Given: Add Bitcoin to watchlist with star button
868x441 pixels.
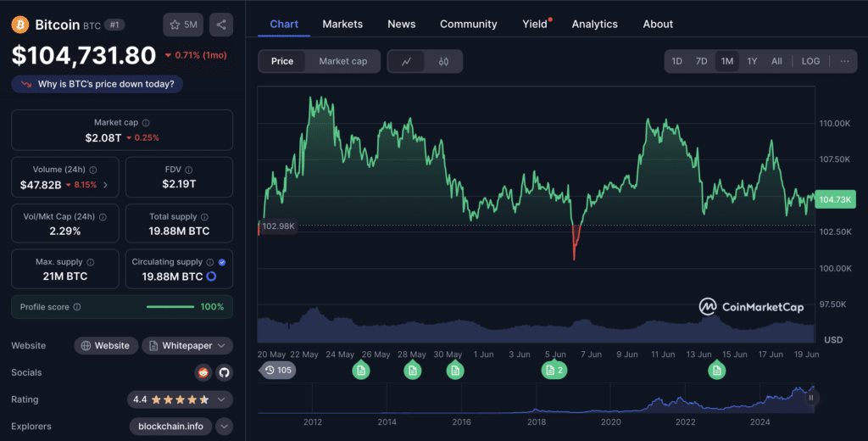Looking at the screenshot, I should [x=183, y=25].
